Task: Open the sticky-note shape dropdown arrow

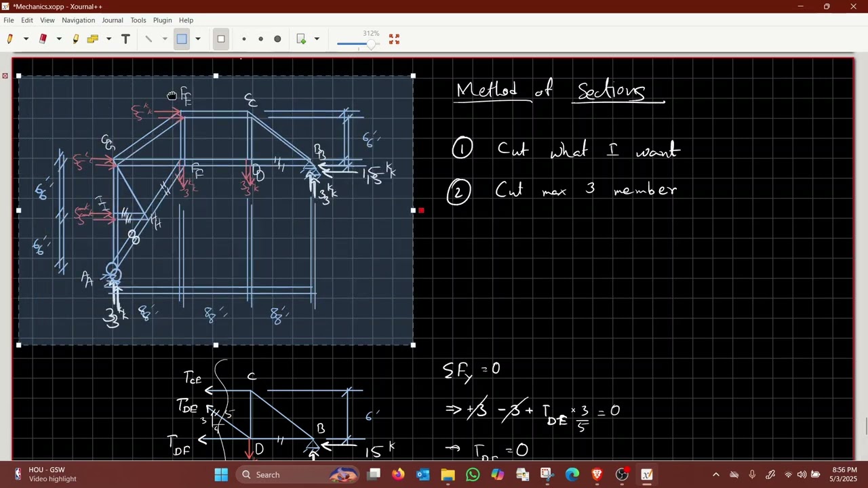Action: click(108, 39)
